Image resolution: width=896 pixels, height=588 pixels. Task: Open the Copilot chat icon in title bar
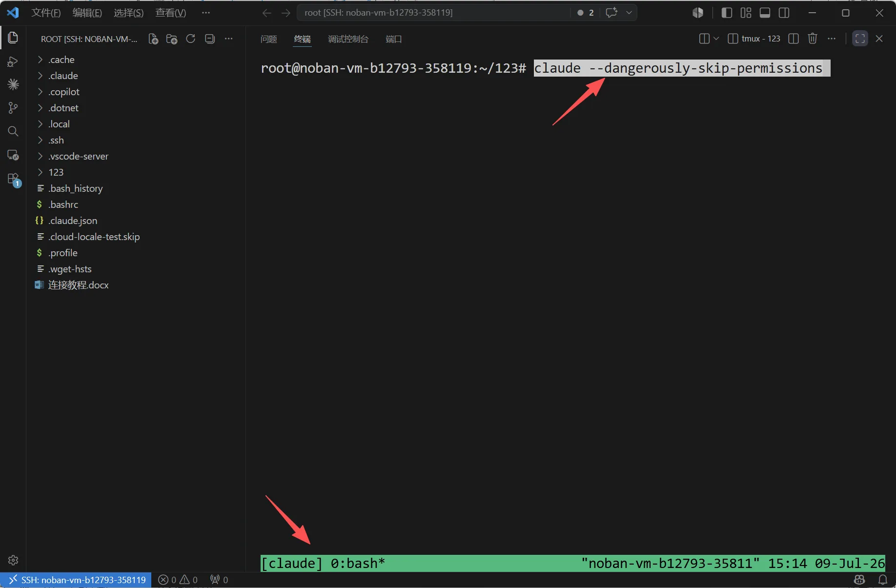pyautogui.click(x=611, y=13)
